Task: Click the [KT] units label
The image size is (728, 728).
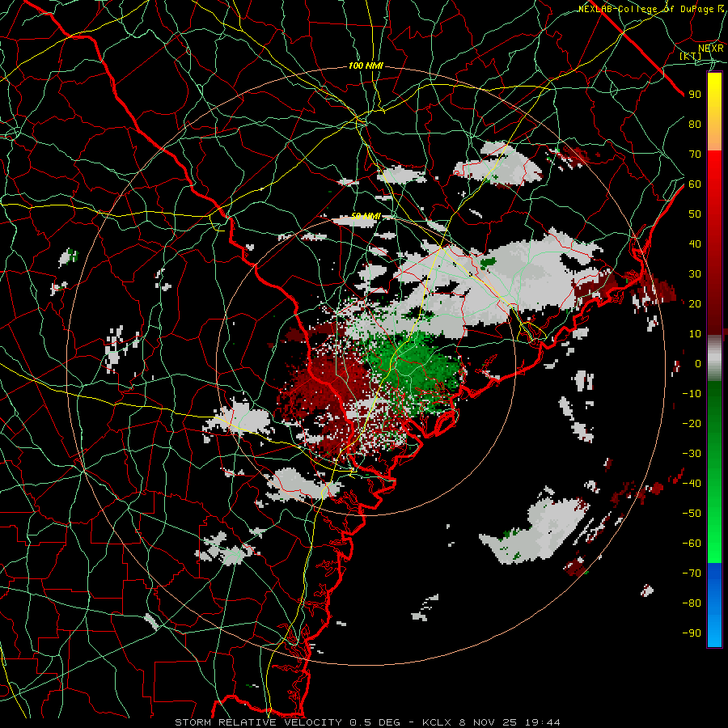Action: [690, 56]
